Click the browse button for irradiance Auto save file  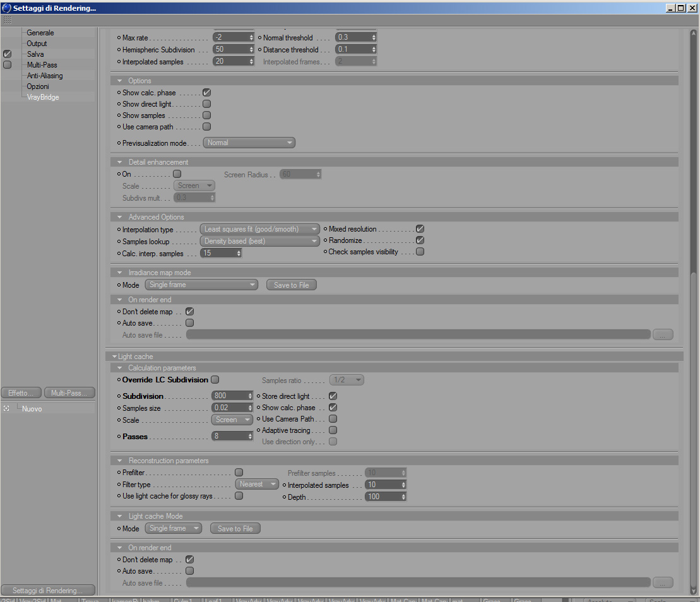663,334
